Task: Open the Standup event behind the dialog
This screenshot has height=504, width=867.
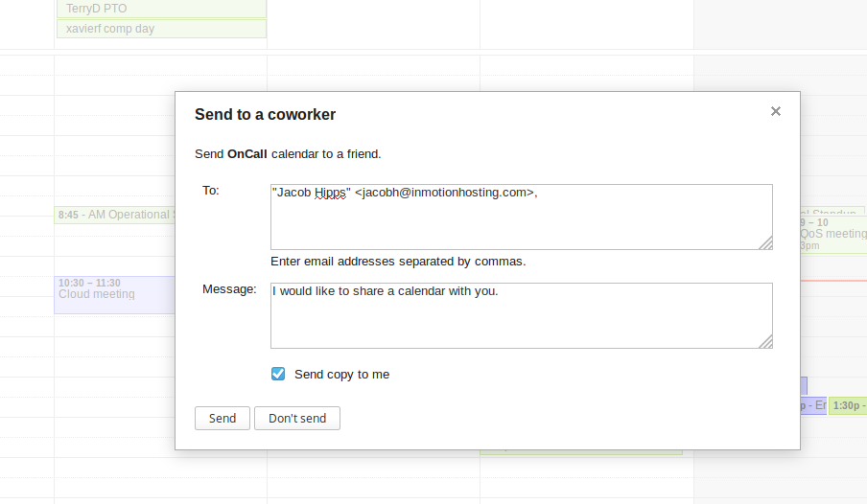Action: point(832,212)
